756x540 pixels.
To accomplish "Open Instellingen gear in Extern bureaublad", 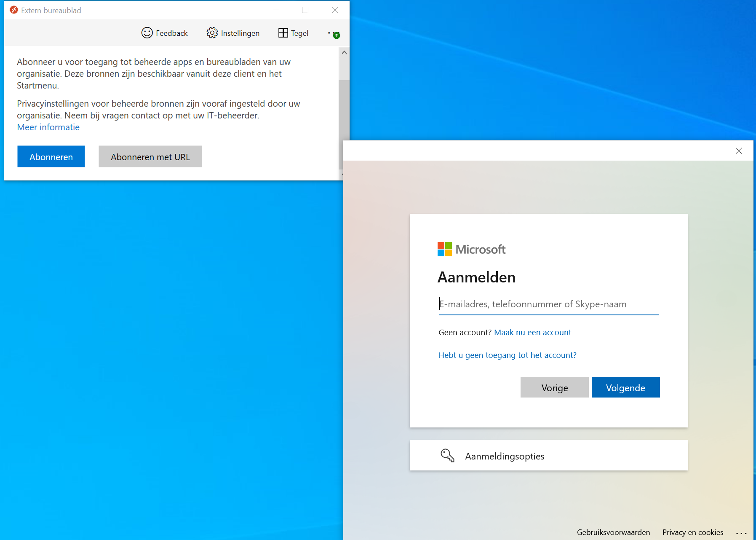I will (x=212, y=33).
